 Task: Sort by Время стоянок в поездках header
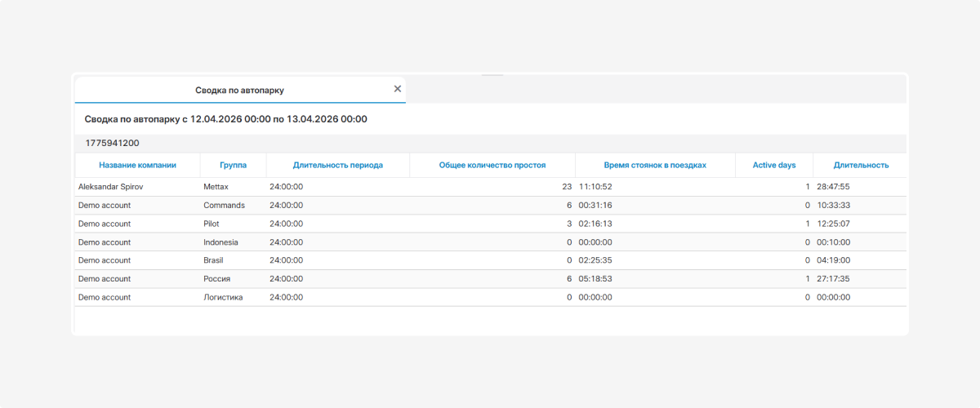click(x=655, y=165)
